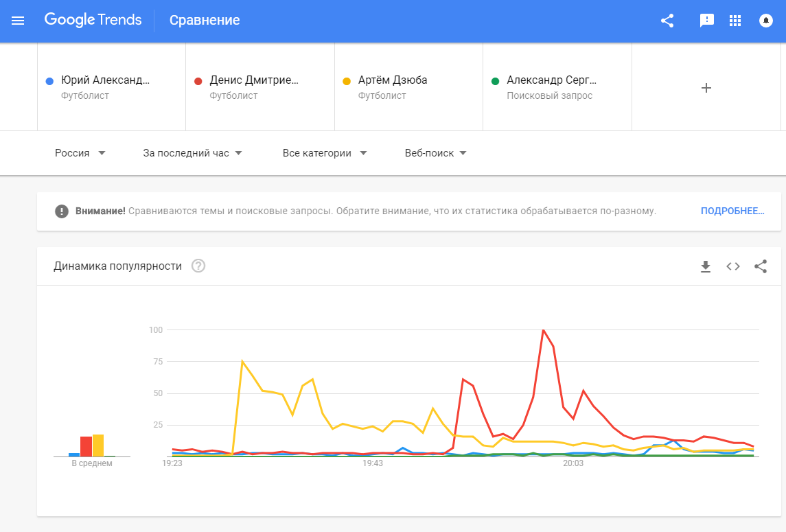Click the share icon in the header
Image resolution: width=786 pixels, height=532 pixels.
667,21
